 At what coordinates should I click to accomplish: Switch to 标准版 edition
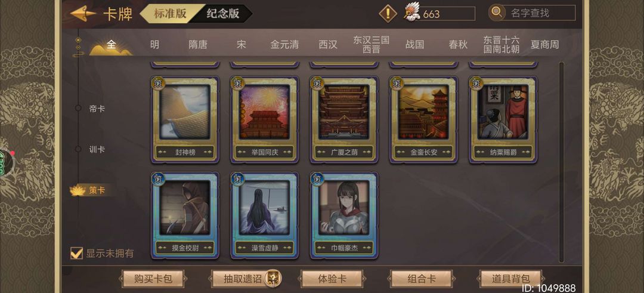coord(170,14)
